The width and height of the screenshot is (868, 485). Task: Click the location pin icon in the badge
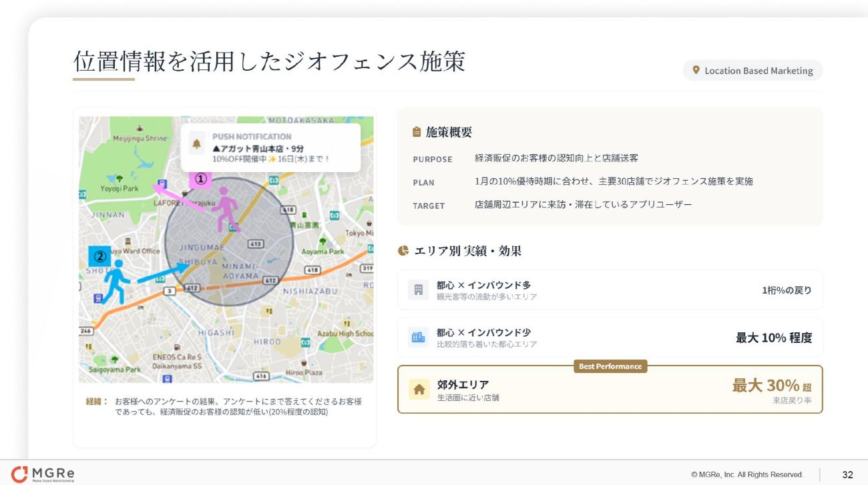coord(696,70)
